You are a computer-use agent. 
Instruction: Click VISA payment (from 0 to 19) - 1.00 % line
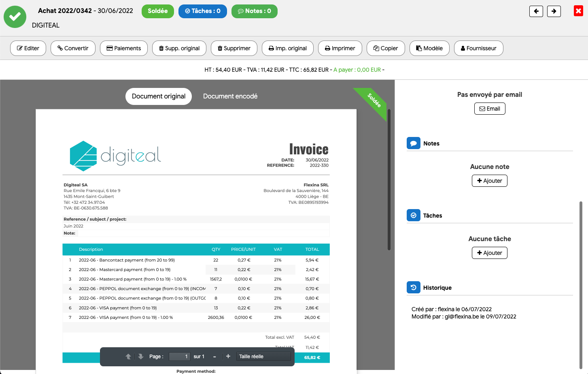click(126, 317)
